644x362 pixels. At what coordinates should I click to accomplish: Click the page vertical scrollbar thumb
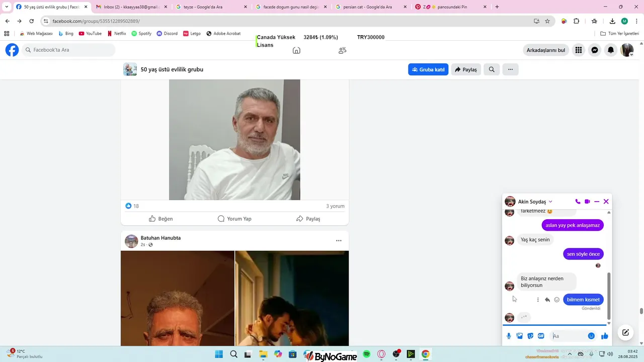coord(641,311)
